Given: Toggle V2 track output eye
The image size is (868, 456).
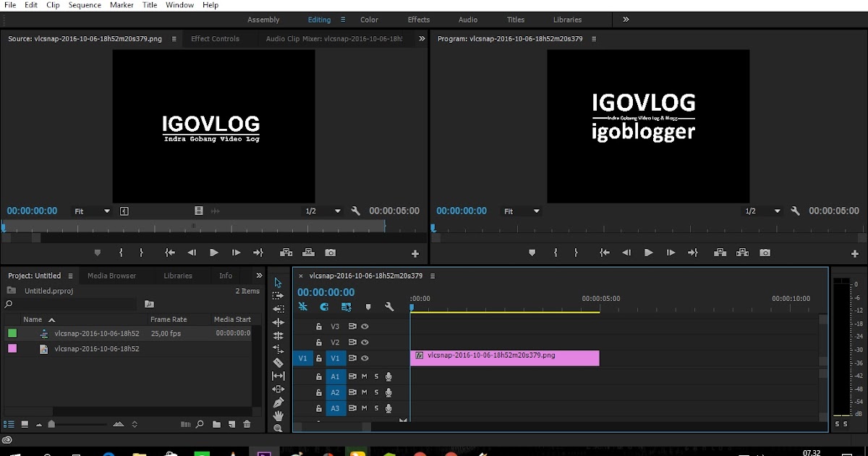Looking at the screenshot, I should pos(365,342).
